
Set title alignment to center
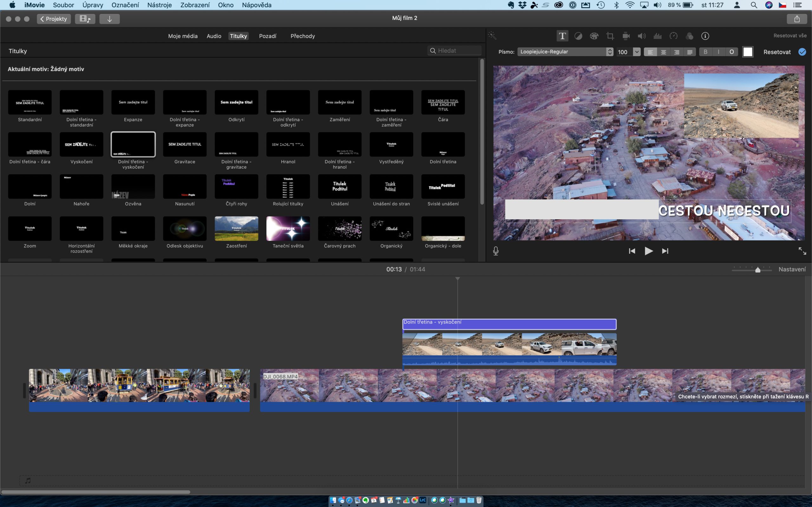tap(663, 52)
